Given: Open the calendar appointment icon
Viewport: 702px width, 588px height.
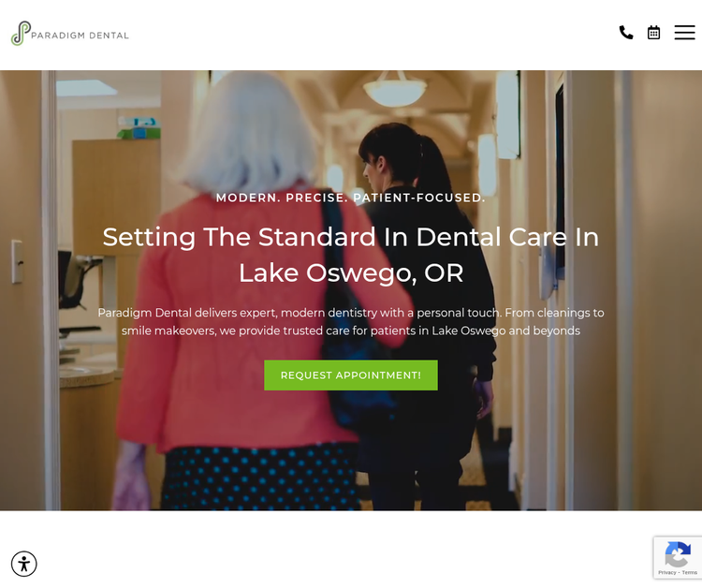Looking at the screenshot, I should click(x=653, y=33).
